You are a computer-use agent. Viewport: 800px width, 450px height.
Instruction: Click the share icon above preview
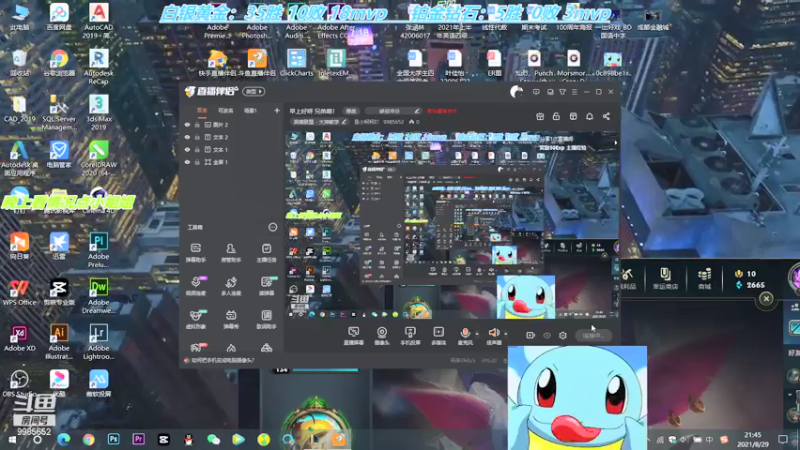[x=606, y=116]
